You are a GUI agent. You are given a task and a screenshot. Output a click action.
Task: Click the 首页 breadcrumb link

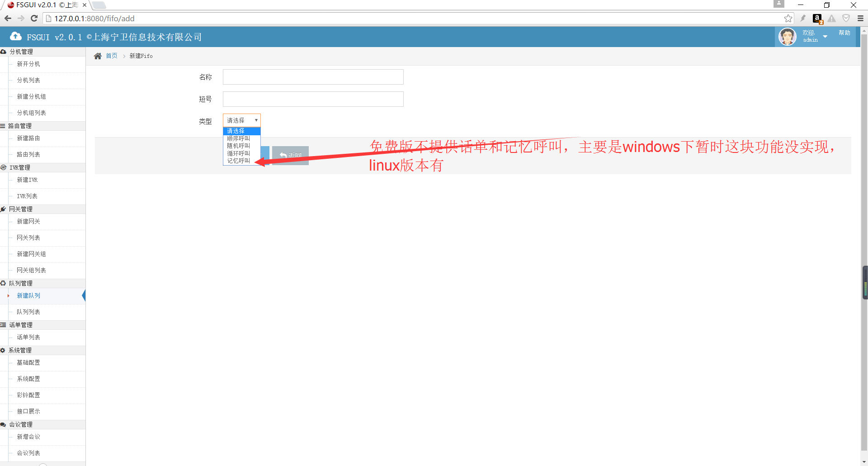[x=112, y=56]
